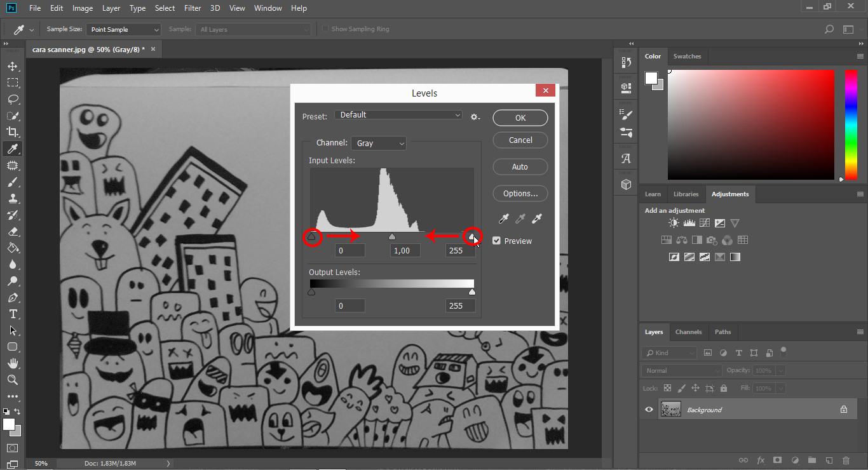
Task: Select the Move tool
Action: pos(12,66)
